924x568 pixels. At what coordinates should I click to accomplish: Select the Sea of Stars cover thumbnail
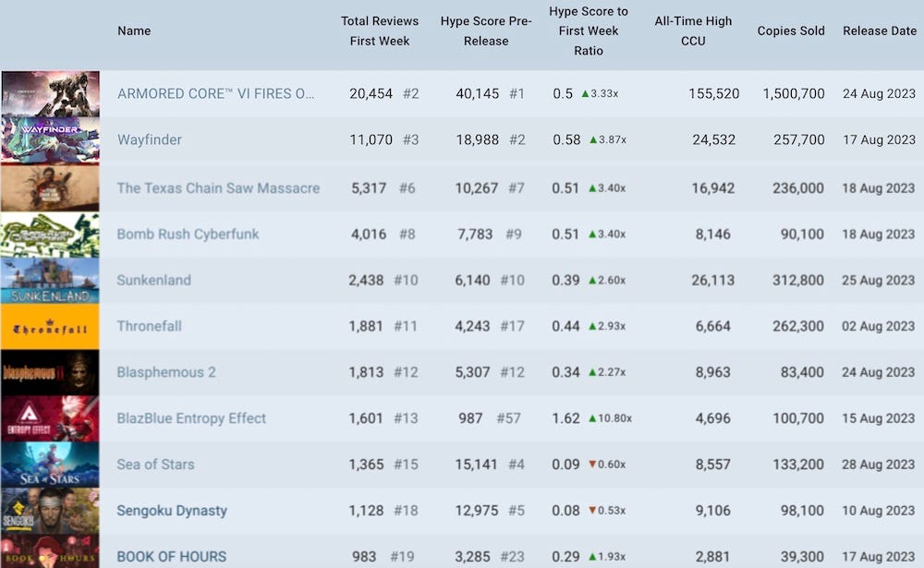click(50, 465)
